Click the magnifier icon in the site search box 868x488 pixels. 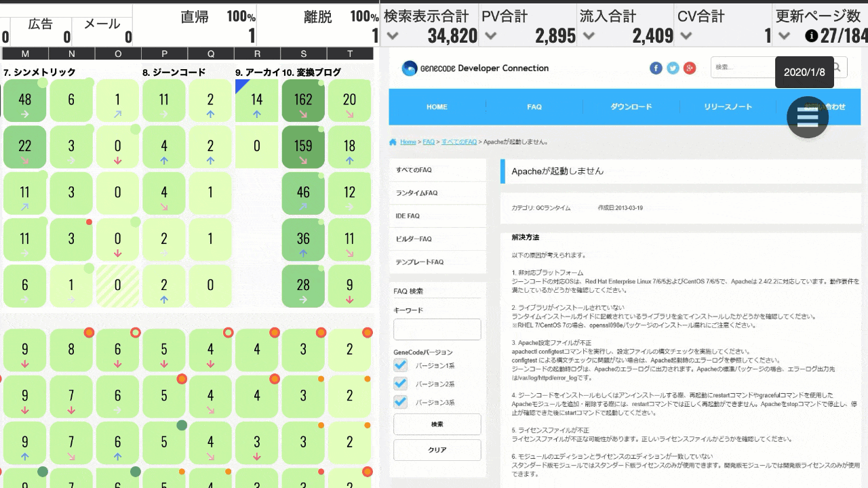pyautogui.click(x=837, y=67)
